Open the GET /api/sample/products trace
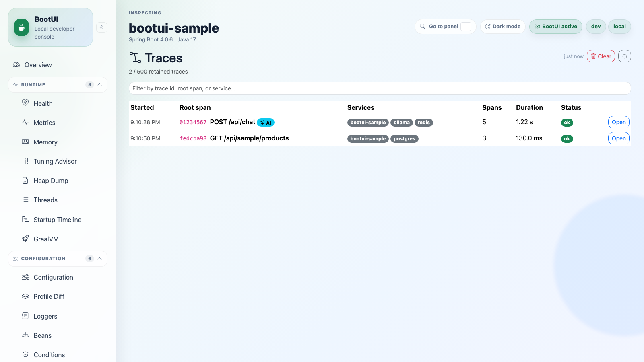Image resolution: width=644 pixels, height=362 pixels. (619, 138)
